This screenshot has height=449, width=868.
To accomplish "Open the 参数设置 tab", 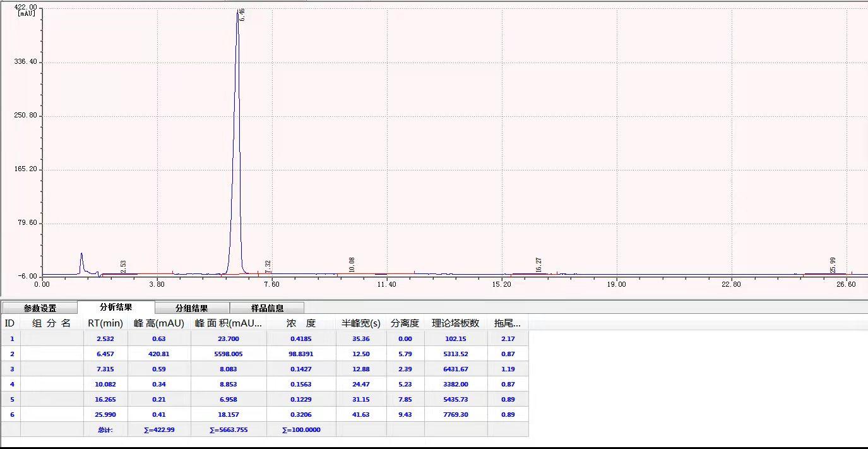I will (x=40, y=308).
